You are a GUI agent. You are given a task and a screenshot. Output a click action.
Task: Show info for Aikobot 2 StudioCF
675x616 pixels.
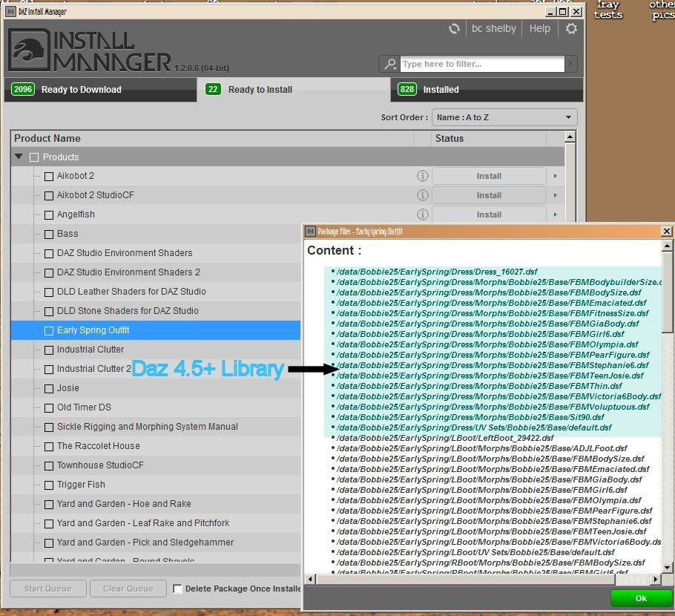(x=422, y=195)
